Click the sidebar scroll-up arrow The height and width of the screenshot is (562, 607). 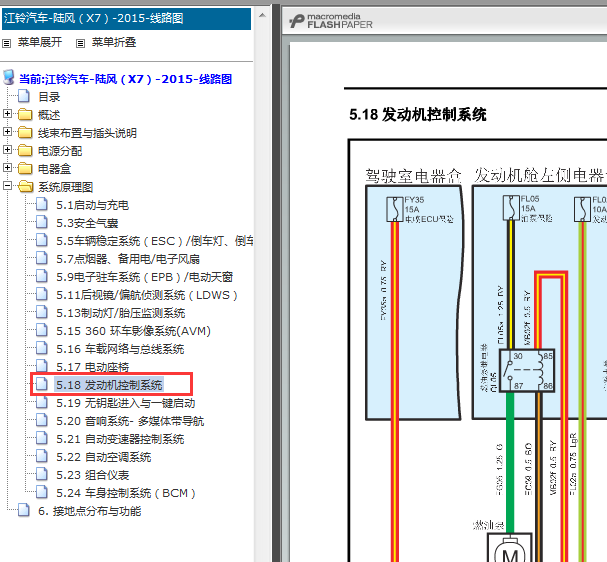[262, 16]
